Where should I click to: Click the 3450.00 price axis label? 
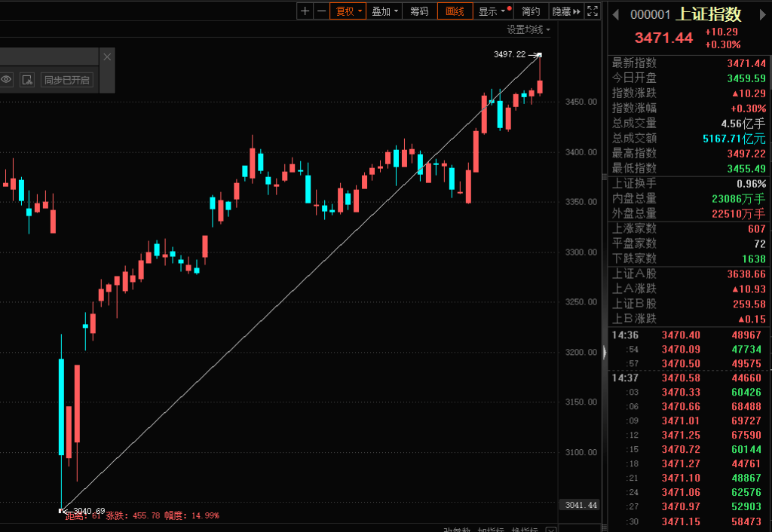point(581,102)
